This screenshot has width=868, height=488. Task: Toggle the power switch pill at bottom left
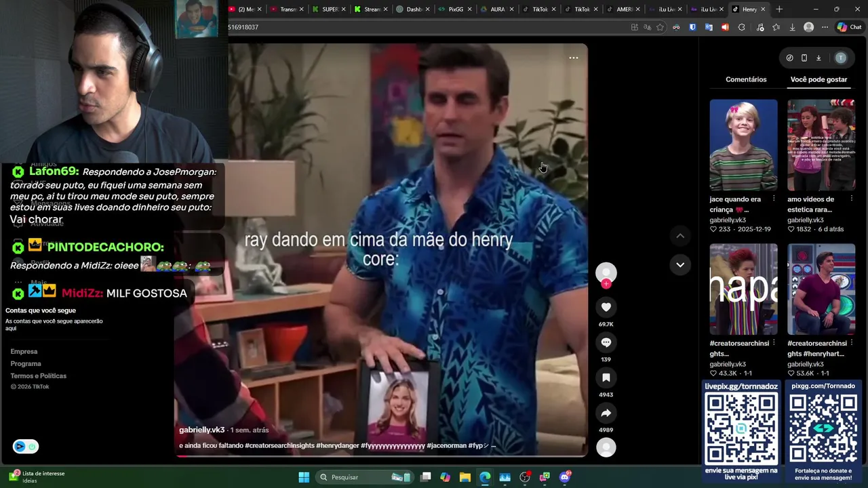(25, 447)
